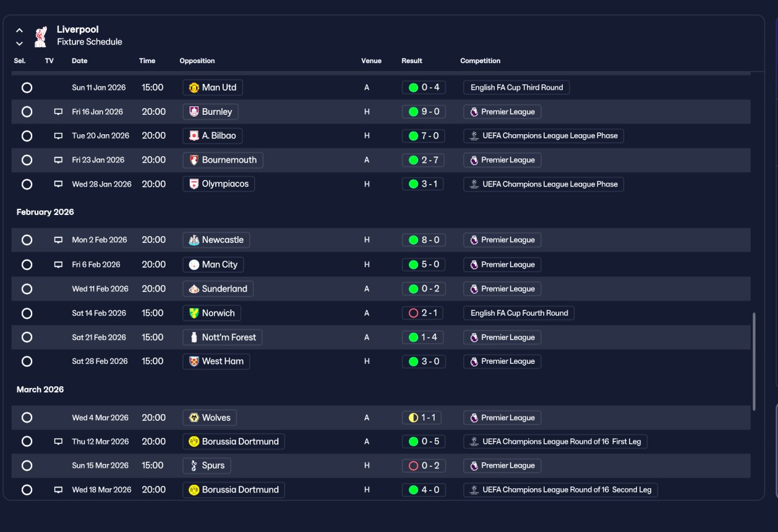Click the Competition column header
Screen dimensions: 778x532
[480, 61]
